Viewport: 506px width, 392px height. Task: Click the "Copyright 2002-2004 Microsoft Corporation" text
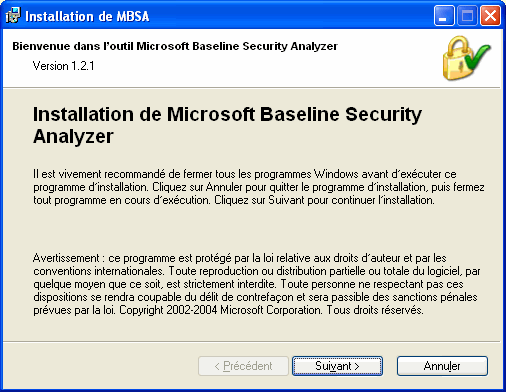coord(221,310)
